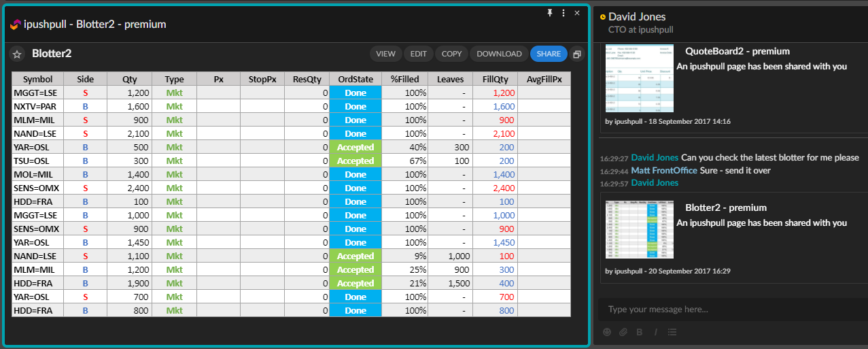Click the Accepted state cell for TSU=OSL
Screen dimensions: 868x349
tap(355, 161)
